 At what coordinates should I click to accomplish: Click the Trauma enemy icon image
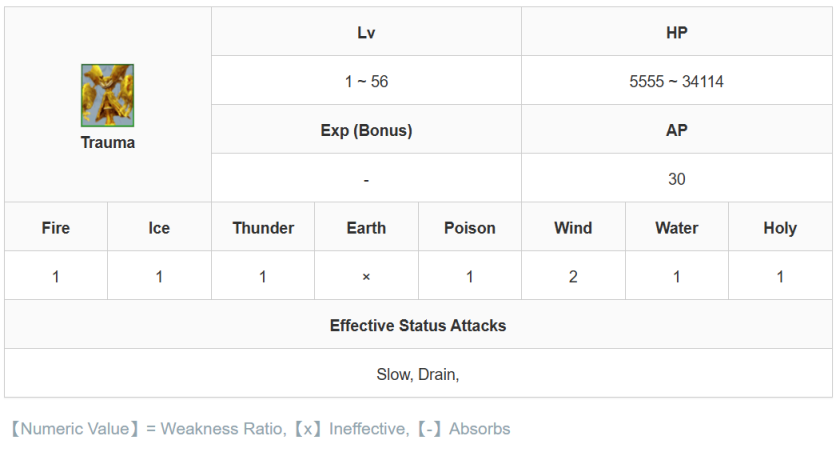click(108, 96)
